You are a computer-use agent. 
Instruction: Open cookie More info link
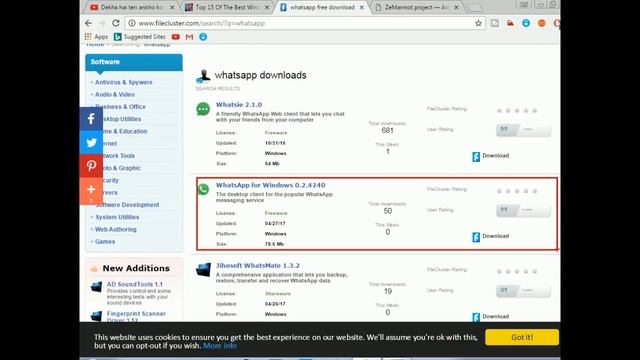point(220,346)
